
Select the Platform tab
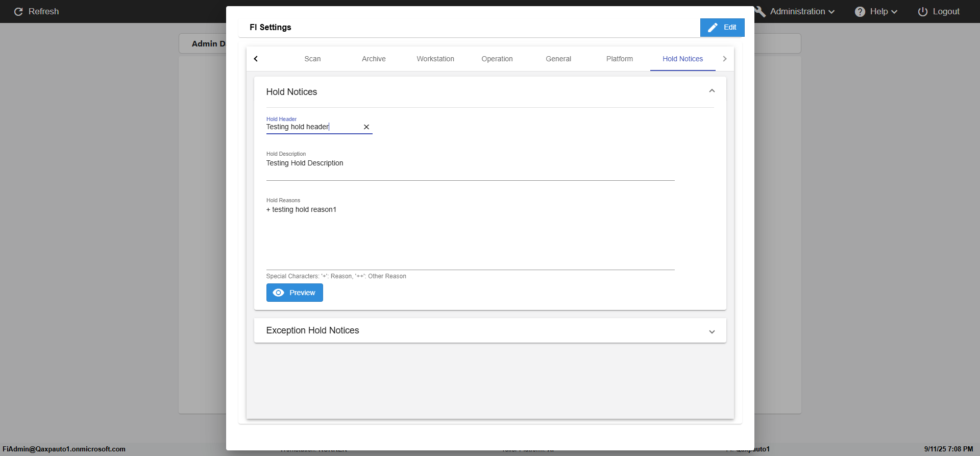coord(620,59)
